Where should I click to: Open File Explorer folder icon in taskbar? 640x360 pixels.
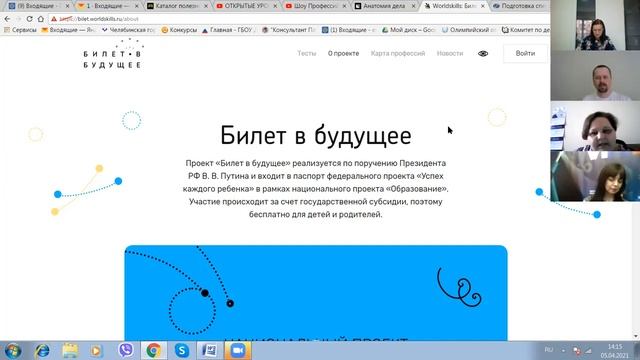(70, 351)
